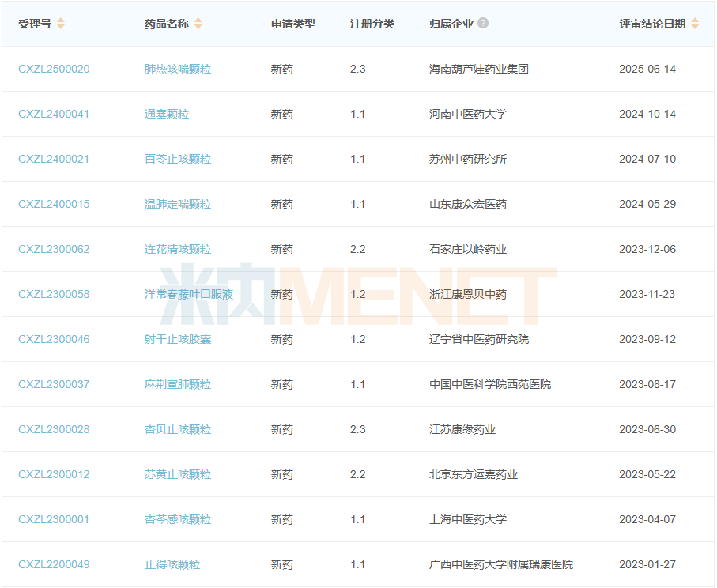Image resolution: width=717 pixels, height=588 pixels.
Task: Click the 评审结论日期 header text
Action: 652,24
